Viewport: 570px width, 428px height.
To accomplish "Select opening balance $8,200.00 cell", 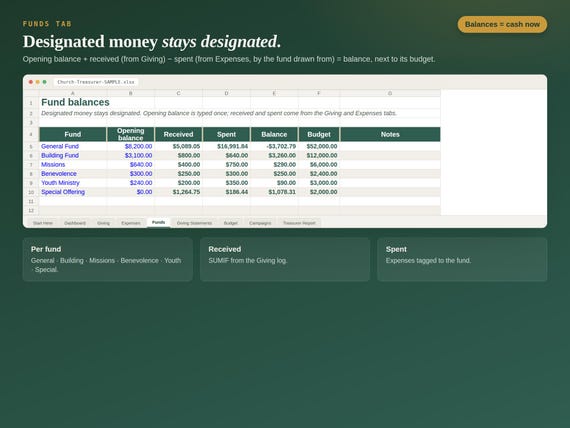I will tap(131, 146).
